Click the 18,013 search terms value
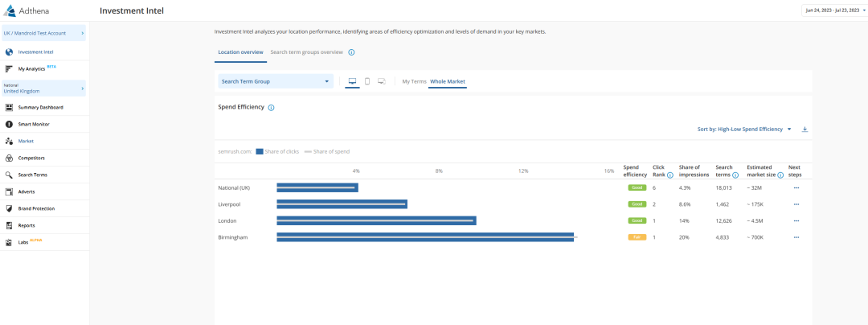The image size is (868, 325). [x=724, y=188]
